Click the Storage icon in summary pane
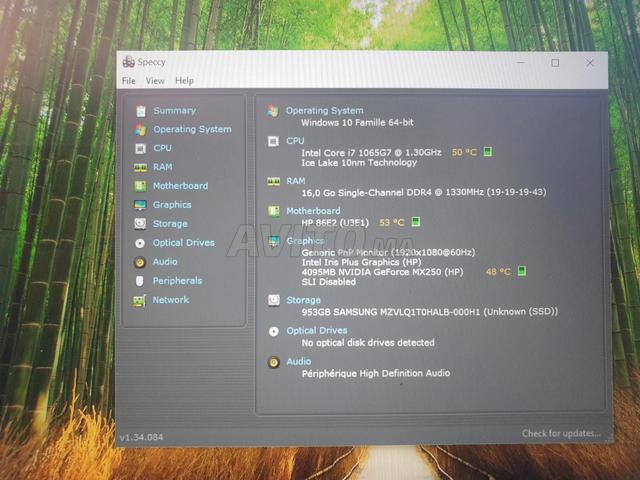 click(x=274, y=300)
